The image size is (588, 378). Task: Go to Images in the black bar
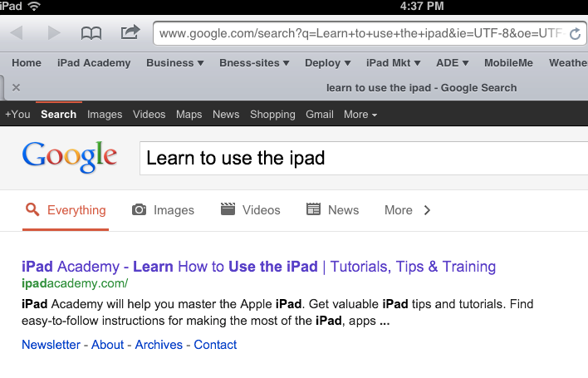[x=105, y=115]
